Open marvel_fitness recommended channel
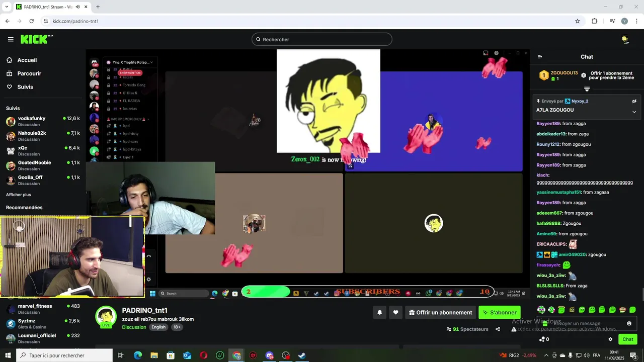 pyautogui.click(x=43, y=309)
